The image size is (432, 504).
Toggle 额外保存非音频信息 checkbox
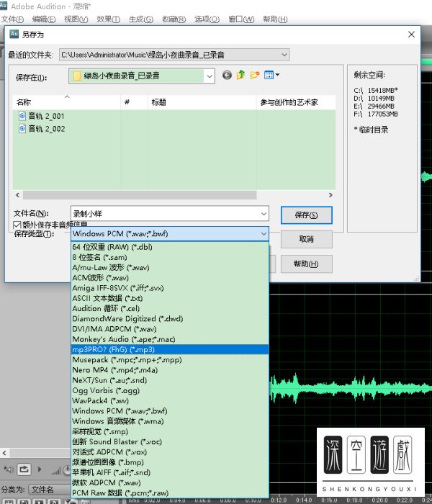pyautogui.click(x=17, y=225)
